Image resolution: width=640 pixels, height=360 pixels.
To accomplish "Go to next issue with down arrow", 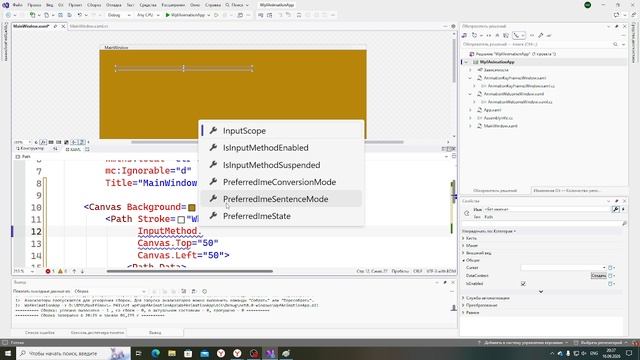I will [x=82, y=271].
